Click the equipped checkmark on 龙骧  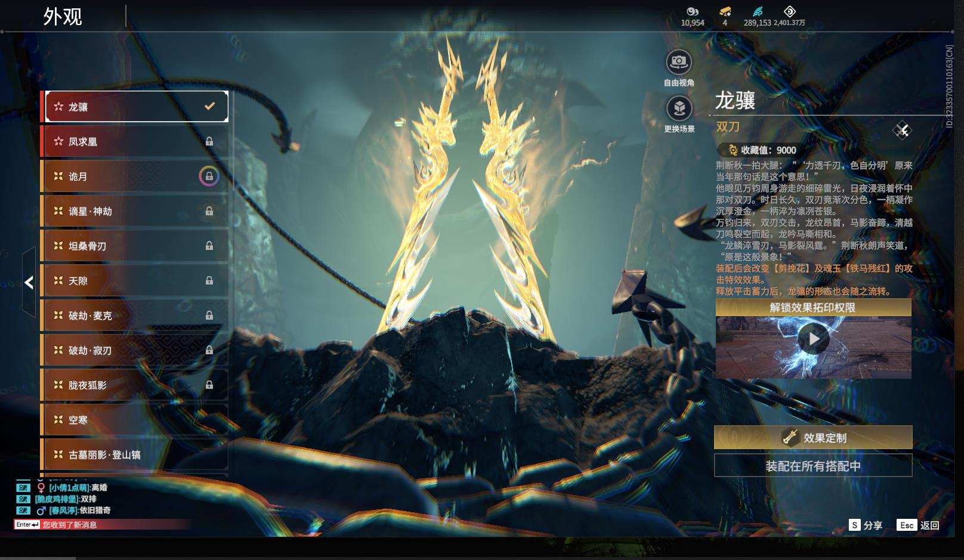click(209, 106)
